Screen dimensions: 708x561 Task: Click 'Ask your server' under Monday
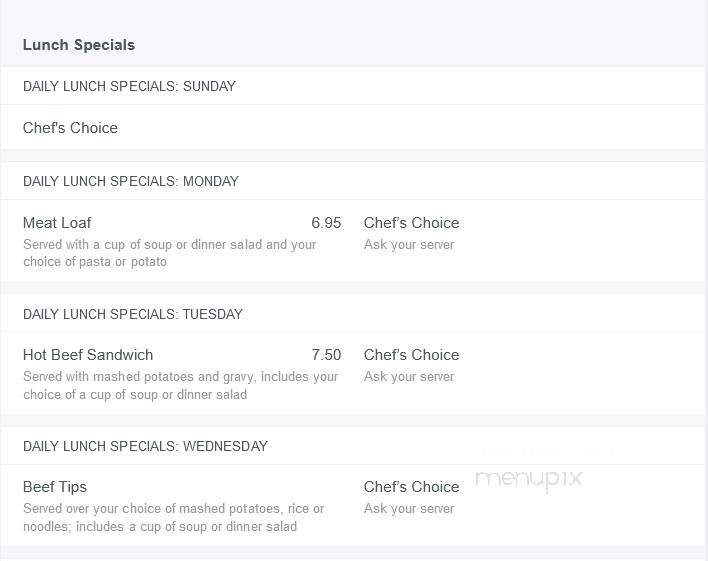coord(409,244)
